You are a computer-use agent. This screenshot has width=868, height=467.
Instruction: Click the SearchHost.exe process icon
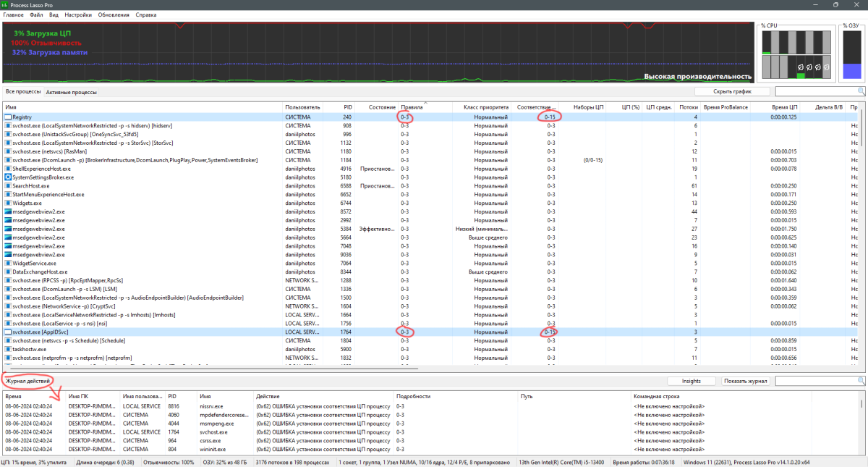tap(8, 186)
